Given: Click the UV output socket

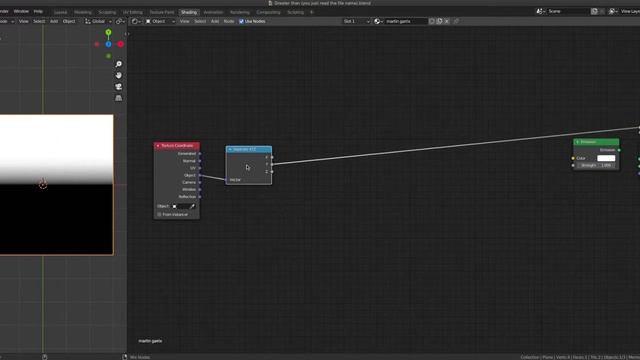Looking at the screenshot, I should [200, 168].
